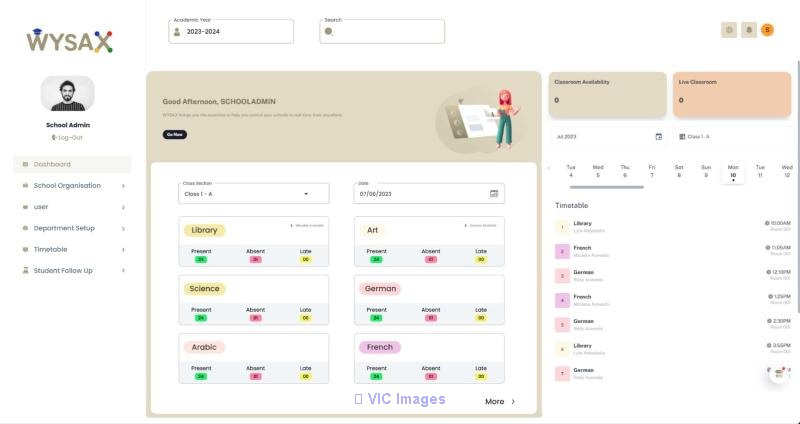Click the More link

494,402
